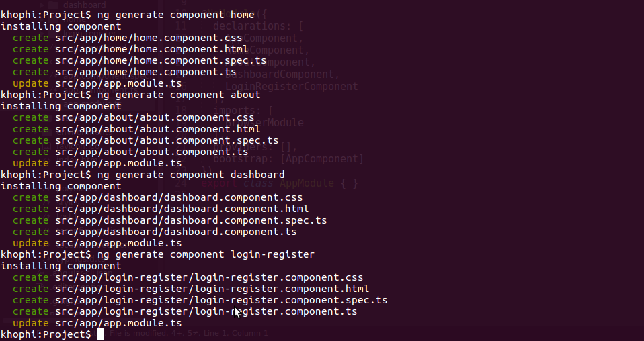644x341 pixels.
Task: Click the 'ng generate component dashboard' command
Action: [190, 175]
